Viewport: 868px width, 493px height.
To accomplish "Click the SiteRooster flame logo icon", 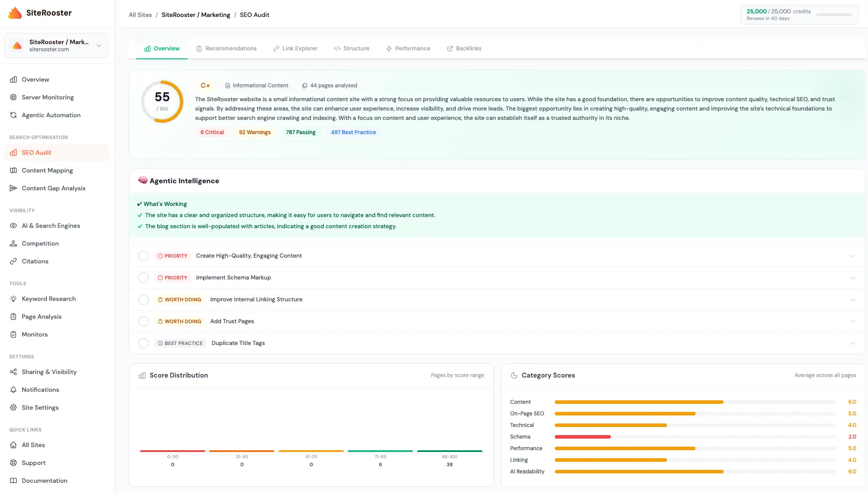I will [x=15, y=13].
